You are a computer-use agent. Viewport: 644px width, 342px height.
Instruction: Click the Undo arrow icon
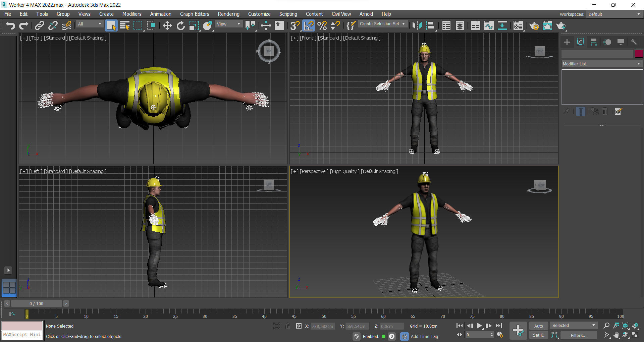pyautogui.click(x=10, y=25)
